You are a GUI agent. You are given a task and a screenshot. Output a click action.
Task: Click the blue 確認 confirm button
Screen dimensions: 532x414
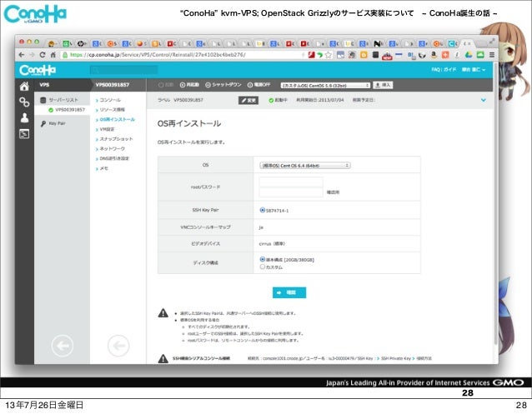click(289, 292)
